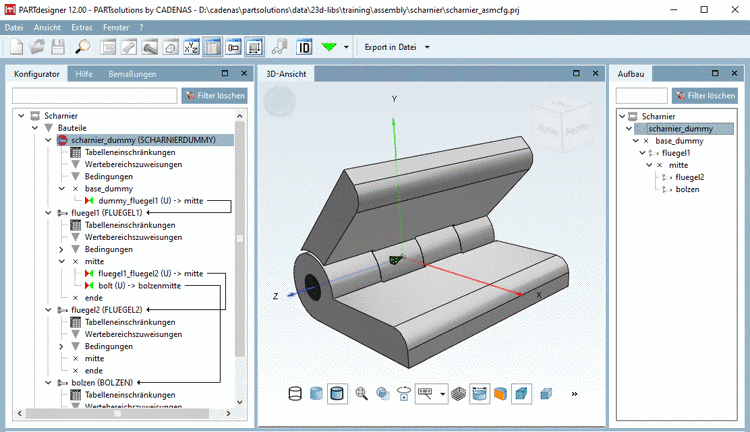Image resolution: width=750 pixels, height=432 pixels.
Task: Open the Export in Datei dropdown arrow
Action: [427, 47]
